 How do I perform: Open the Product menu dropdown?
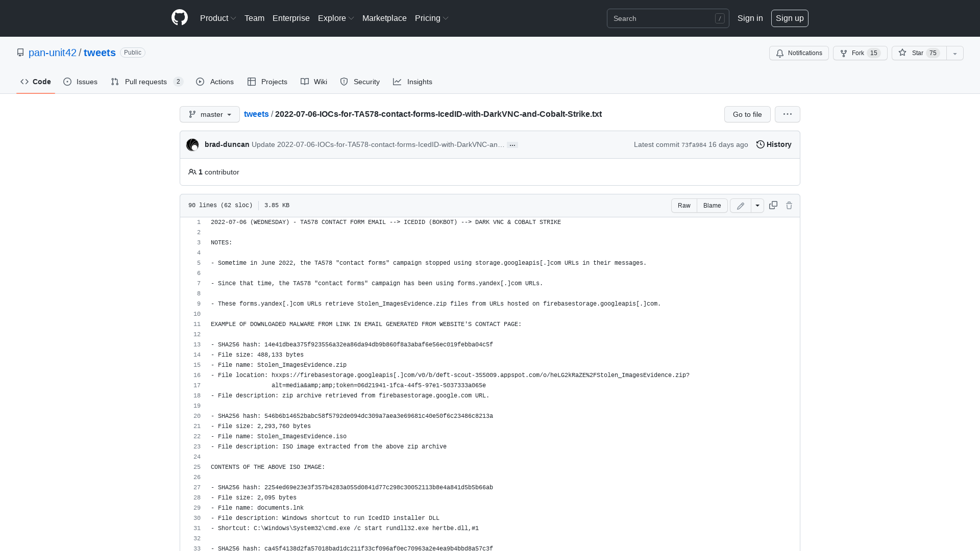coord(218,18)
